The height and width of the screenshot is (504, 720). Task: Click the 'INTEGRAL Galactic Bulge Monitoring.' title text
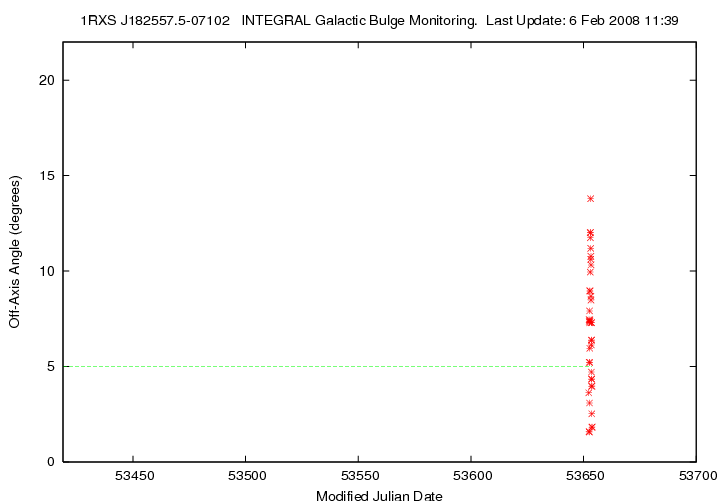[x=359, y=21]
